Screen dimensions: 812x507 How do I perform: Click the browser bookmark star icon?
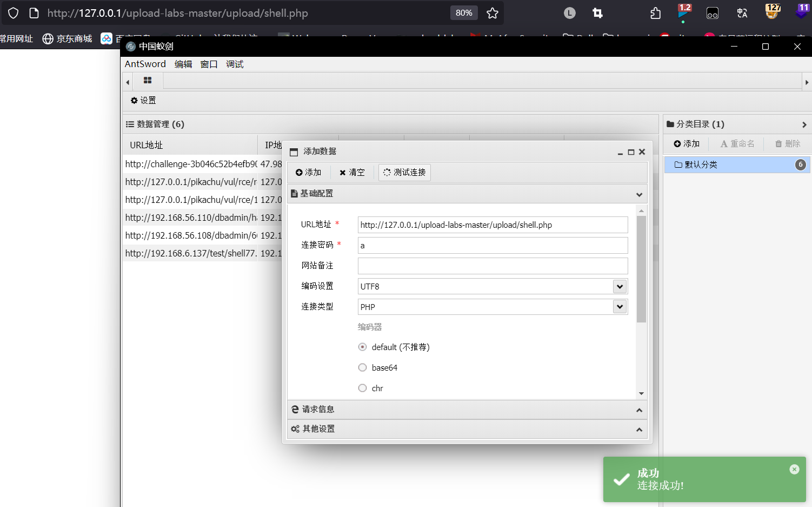492,13
